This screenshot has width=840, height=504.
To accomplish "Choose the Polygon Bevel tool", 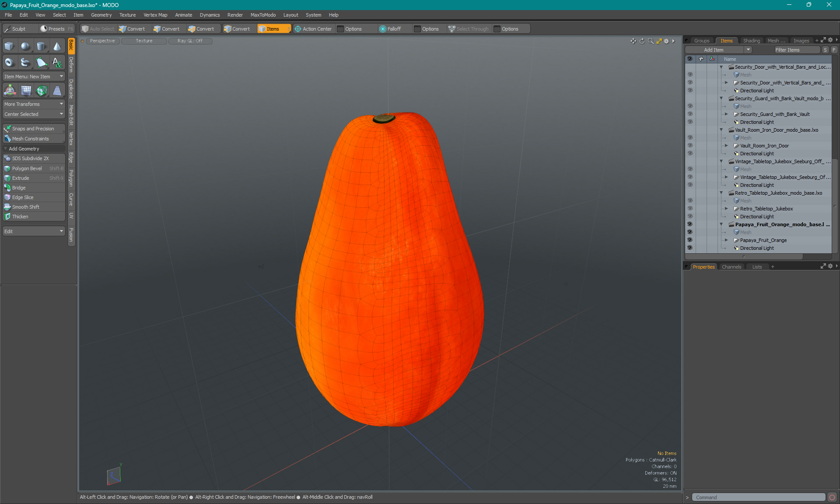I will point(34,168).
